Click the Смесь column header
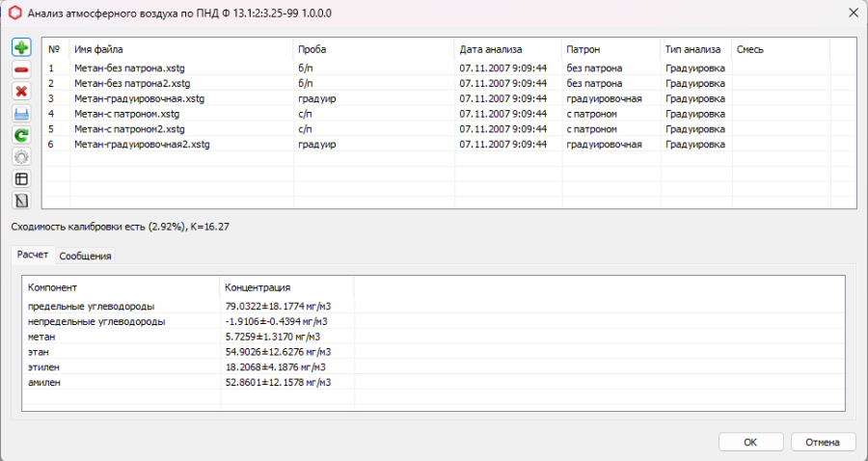The width and height of the screenshot is (868, 461). 780,49
